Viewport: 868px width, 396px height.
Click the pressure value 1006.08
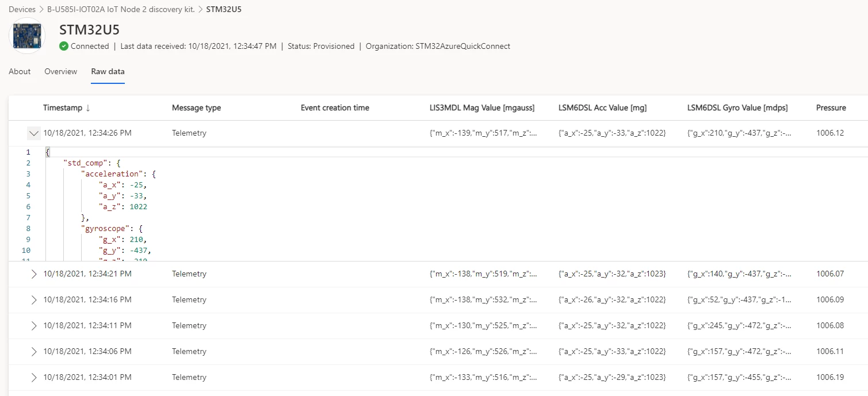click(830, 326)
